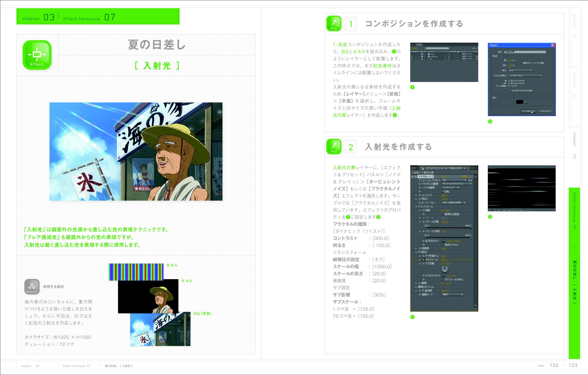Toggle stopwatch for 描画モード
The image size is (588, 375).
click(420, 295)
